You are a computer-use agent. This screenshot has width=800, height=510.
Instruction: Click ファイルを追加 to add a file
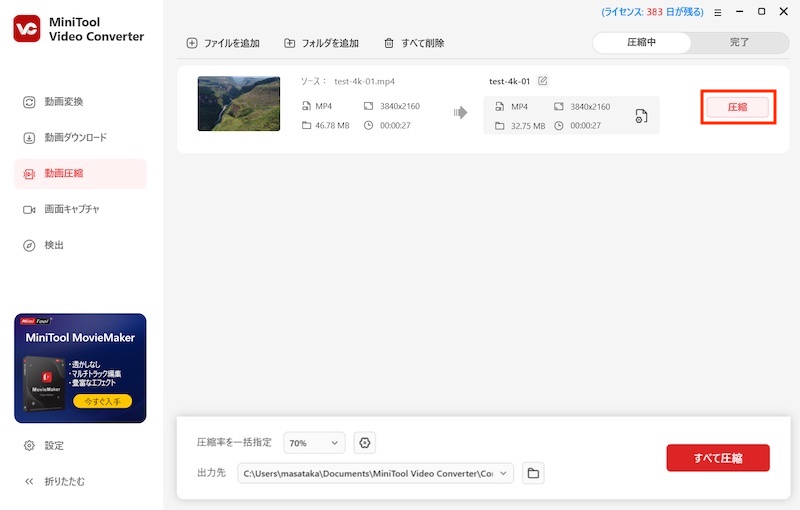tap(223, 43)
